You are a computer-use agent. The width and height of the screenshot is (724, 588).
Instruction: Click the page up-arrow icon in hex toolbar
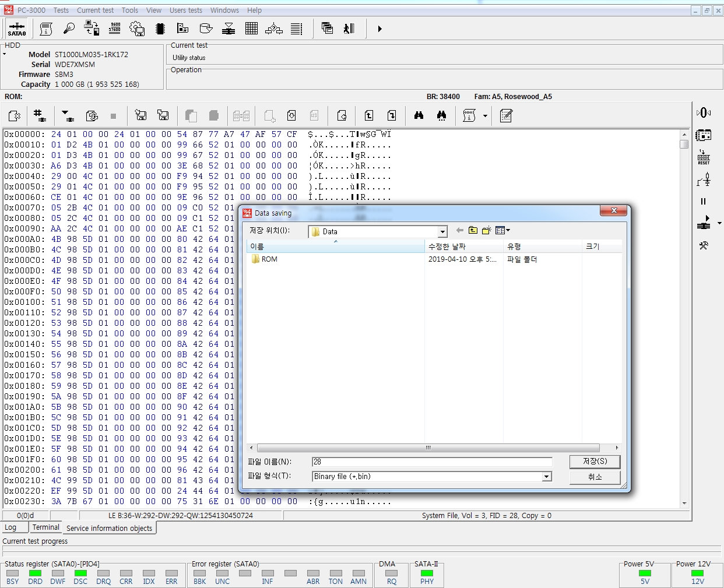point(369,115)
